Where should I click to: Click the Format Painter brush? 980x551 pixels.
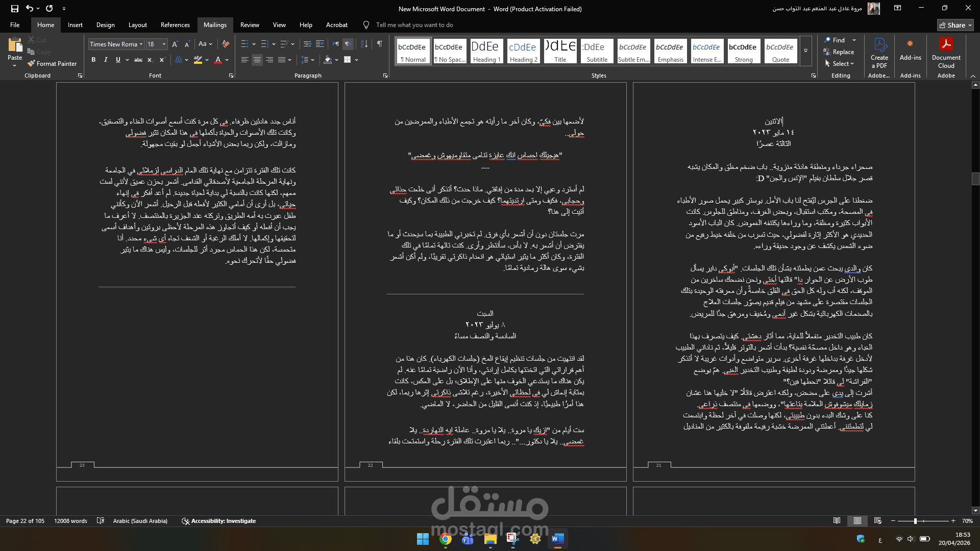tap(32, 64)
